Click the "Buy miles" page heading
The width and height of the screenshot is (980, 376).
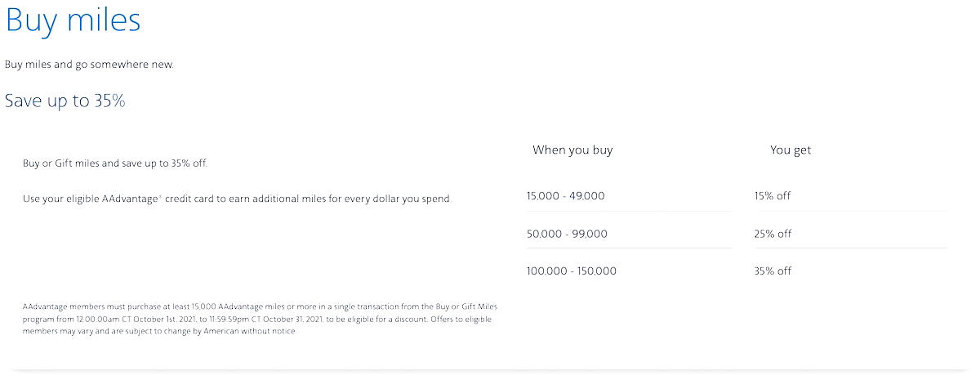tap(73, 20)
